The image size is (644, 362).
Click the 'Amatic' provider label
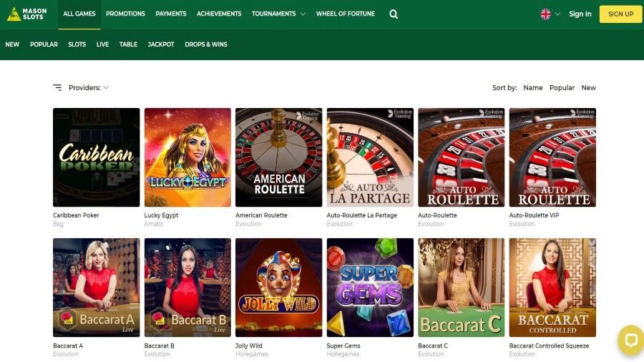pos(154,224)
